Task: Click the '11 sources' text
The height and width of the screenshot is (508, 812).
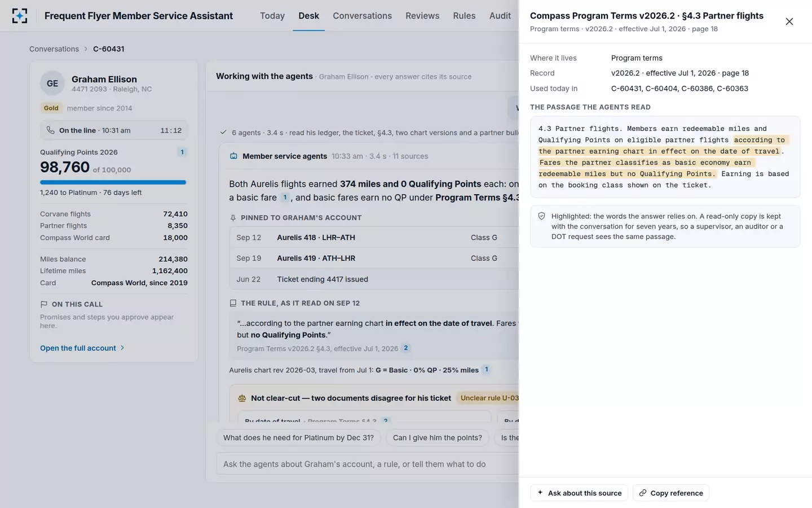Action: (x=410, y=156)
